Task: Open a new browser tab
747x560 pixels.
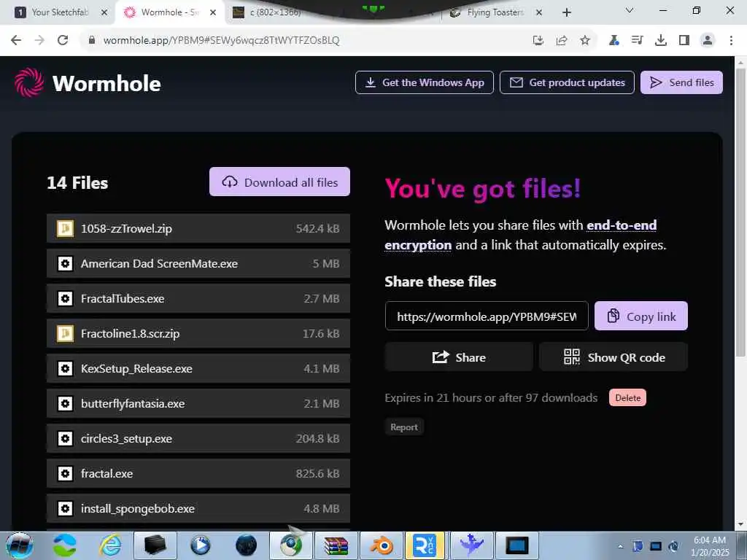Action: point(566,12)
